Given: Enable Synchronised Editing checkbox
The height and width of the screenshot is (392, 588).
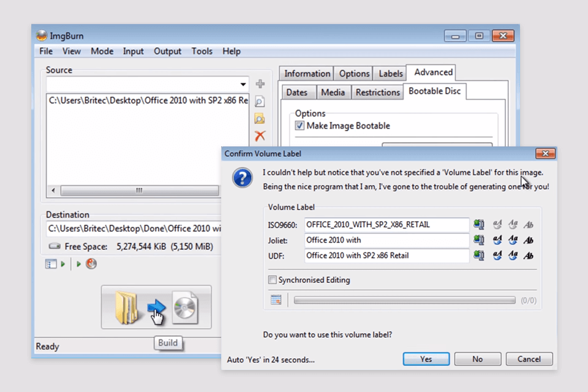Looking at the screenshot, I should click(x=273, y=280).
